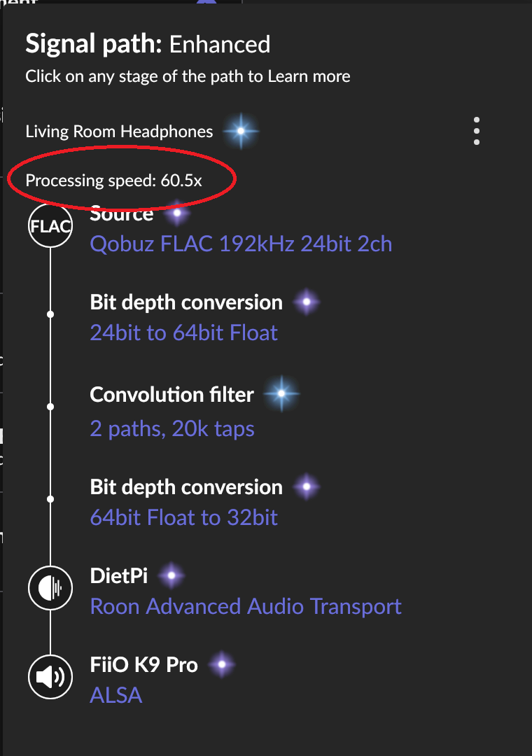
Task: Click the speaker icon beside FiiO K9 Pro
Action: tap(50, 677)
